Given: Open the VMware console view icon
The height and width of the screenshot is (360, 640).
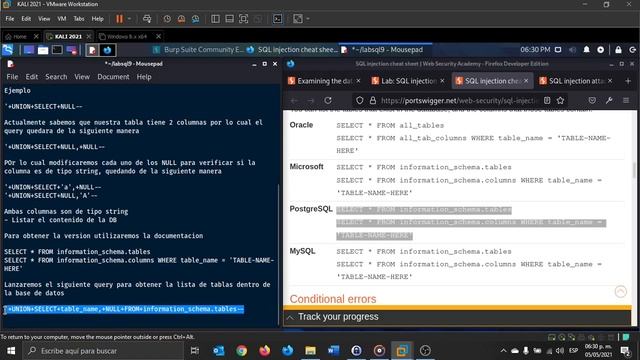Looking at the screenshot, I should point(278,19).
